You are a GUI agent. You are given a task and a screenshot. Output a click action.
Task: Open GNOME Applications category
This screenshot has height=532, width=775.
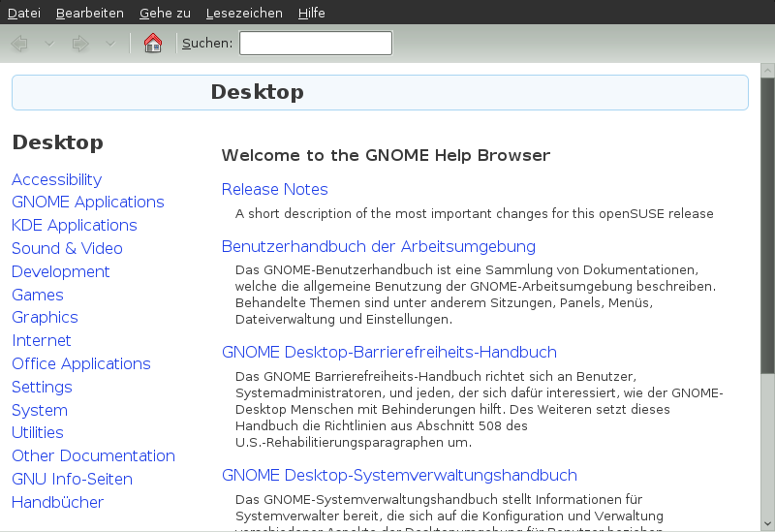pyautogui.click(x=88, y=202)
